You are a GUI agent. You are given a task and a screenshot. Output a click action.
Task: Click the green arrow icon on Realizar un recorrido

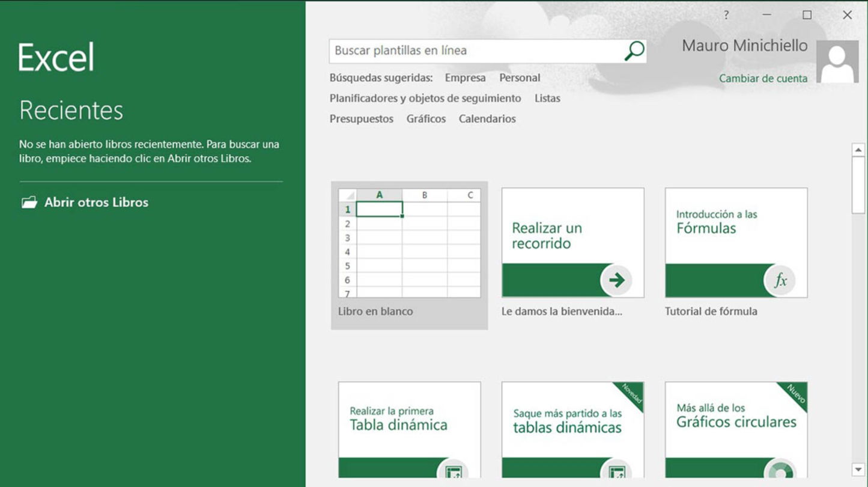click(616, 280)
